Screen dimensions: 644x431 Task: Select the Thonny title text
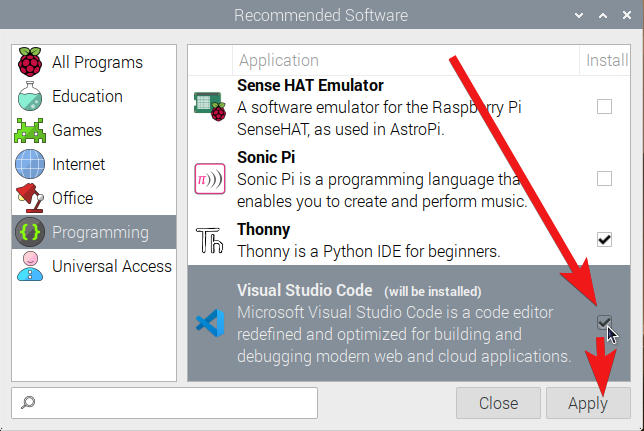pyautogui.click(x=263, y=229)
